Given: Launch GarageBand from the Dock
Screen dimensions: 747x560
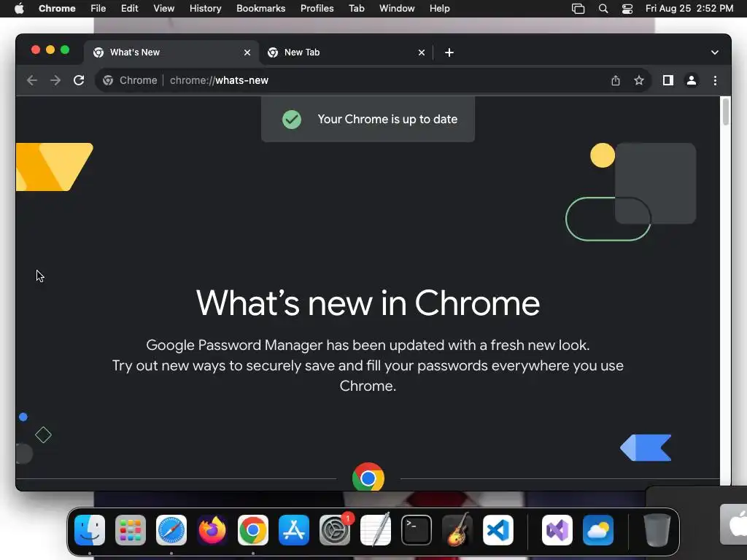Looking at the screenshot, I should point(457,530).
